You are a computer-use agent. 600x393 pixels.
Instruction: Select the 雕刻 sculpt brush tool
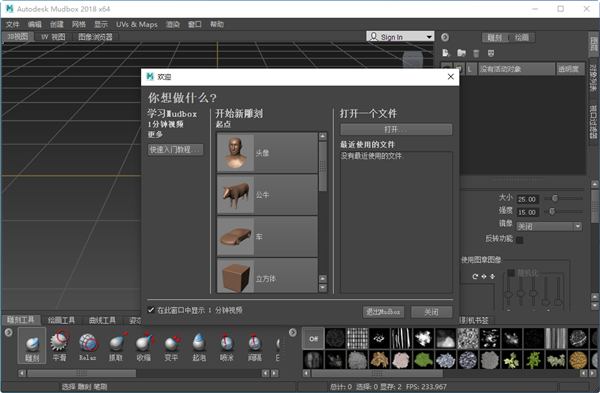pos(32,346)
